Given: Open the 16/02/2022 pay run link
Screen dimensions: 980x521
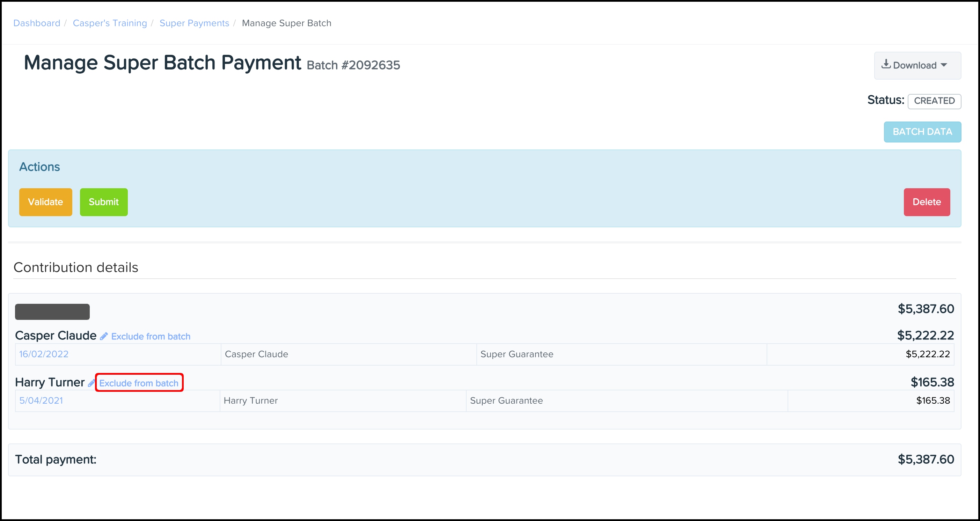Looking at the screenshot, I should [44, 354].
